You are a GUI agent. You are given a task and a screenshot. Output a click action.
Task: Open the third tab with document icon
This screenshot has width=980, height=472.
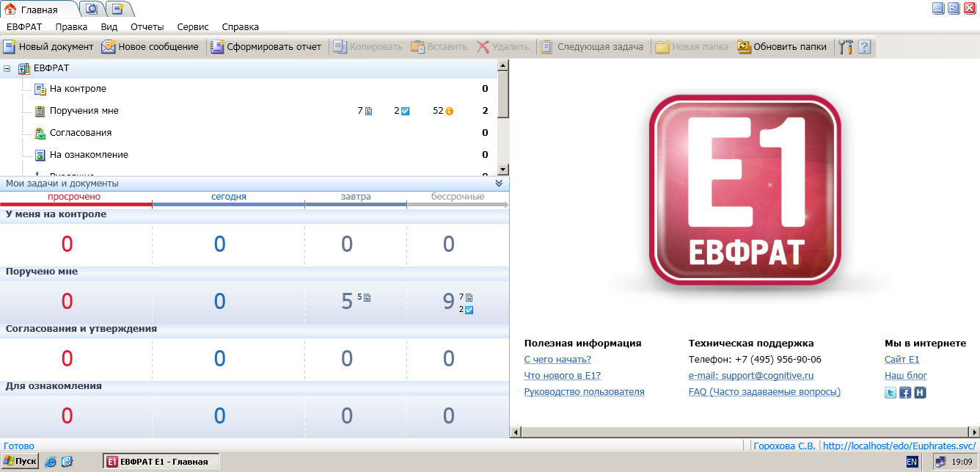click(x=118, y=10)
